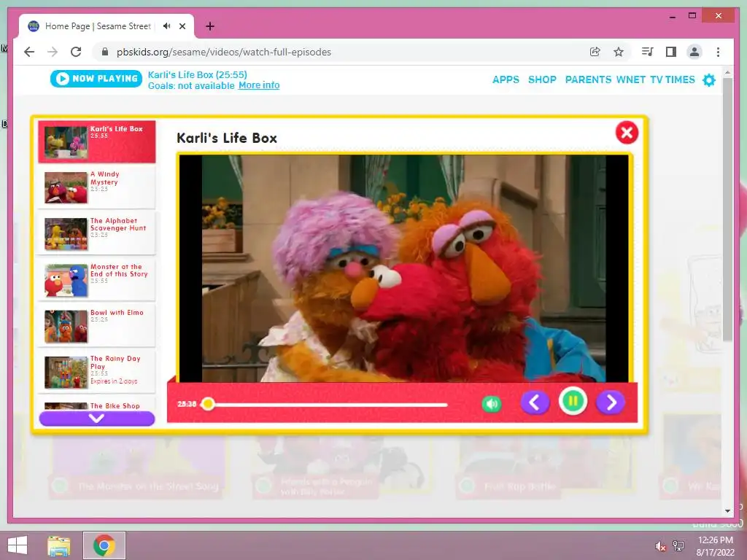The image size is (747, 560).
Task: Go back in the Chrome browser
Action: 29,52
